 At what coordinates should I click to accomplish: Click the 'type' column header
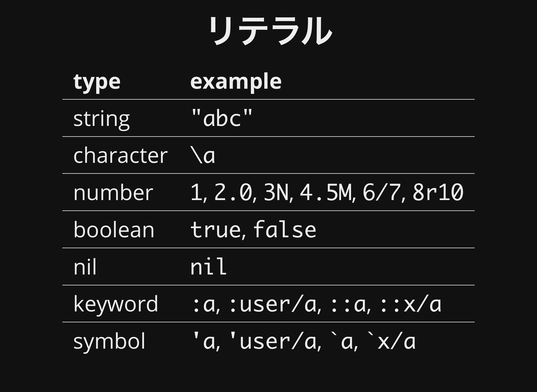[97, 82]
